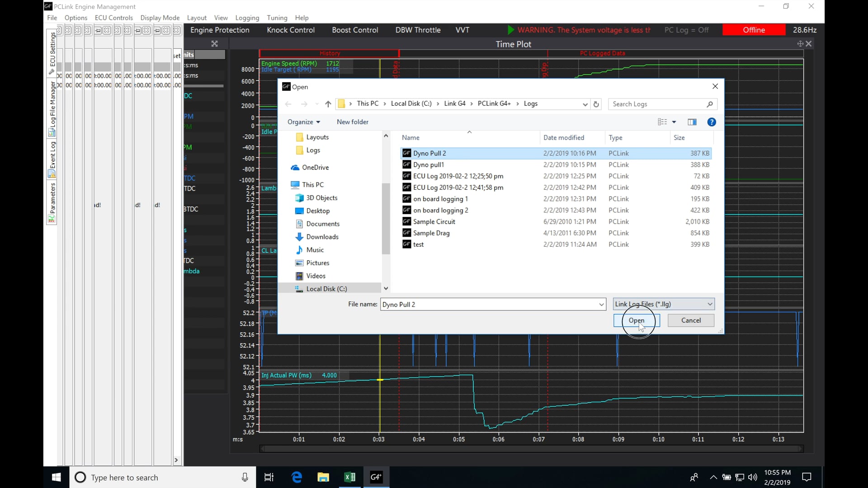Click Open to load Dyno Pull 2
868x488 pixels.
click(x=637, y=320)
